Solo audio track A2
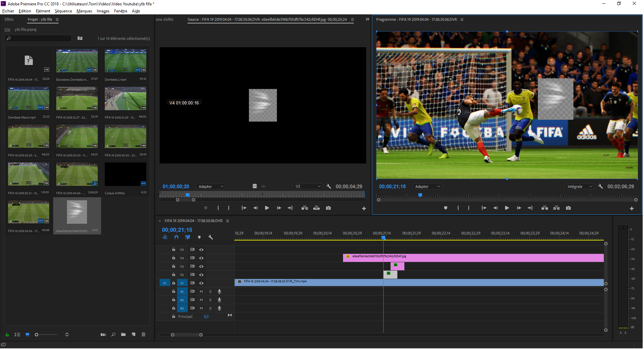 pyautogui.click(x=210, y=300)
